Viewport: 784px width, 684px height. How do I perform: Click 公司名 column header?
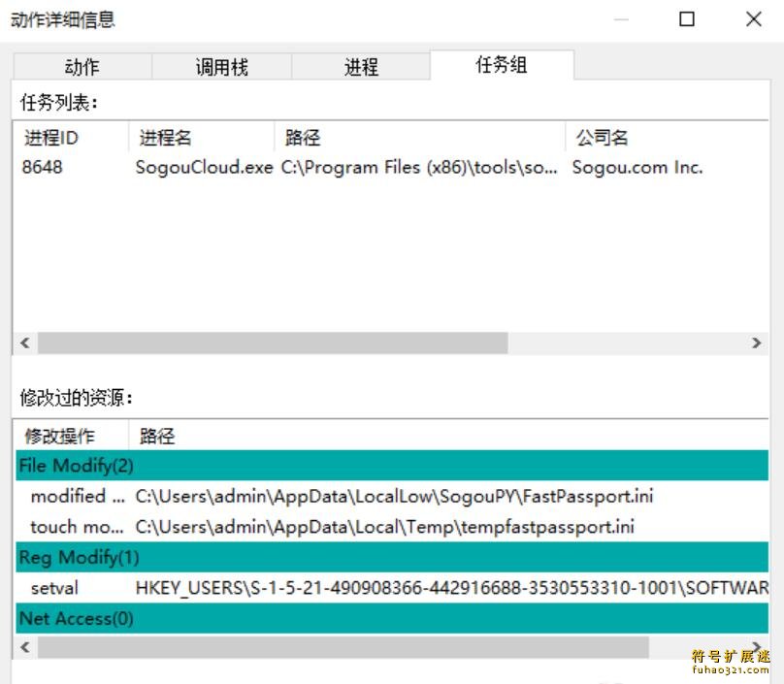pos(667,137)
